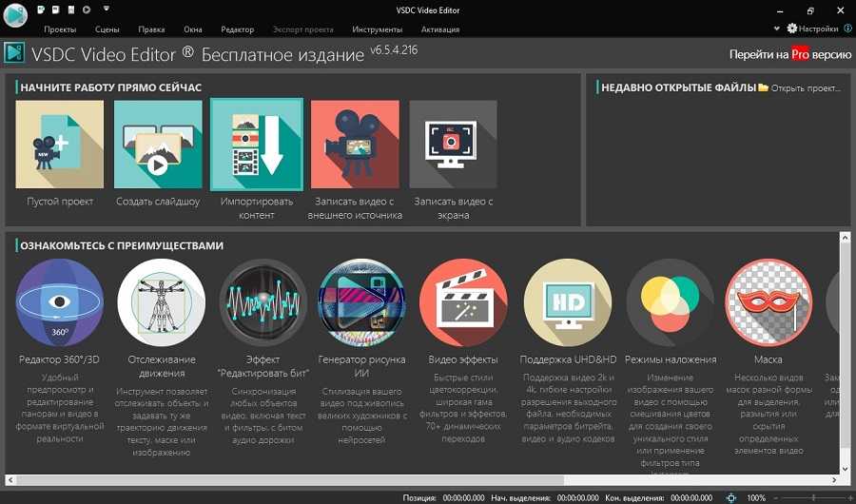Screen dimensions: 856x504
Task: Open the Проекты menu
Action: pos(60,29)
